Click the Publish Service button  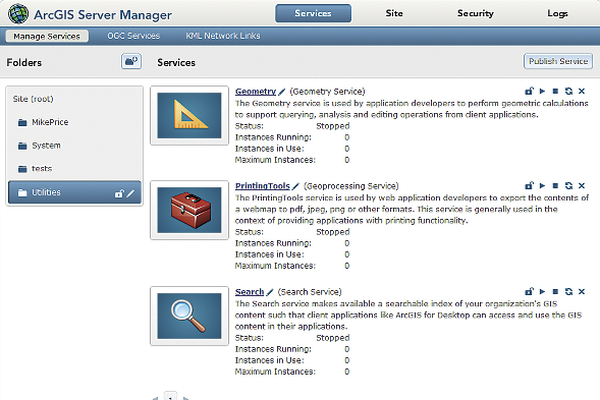click(557, 62)
